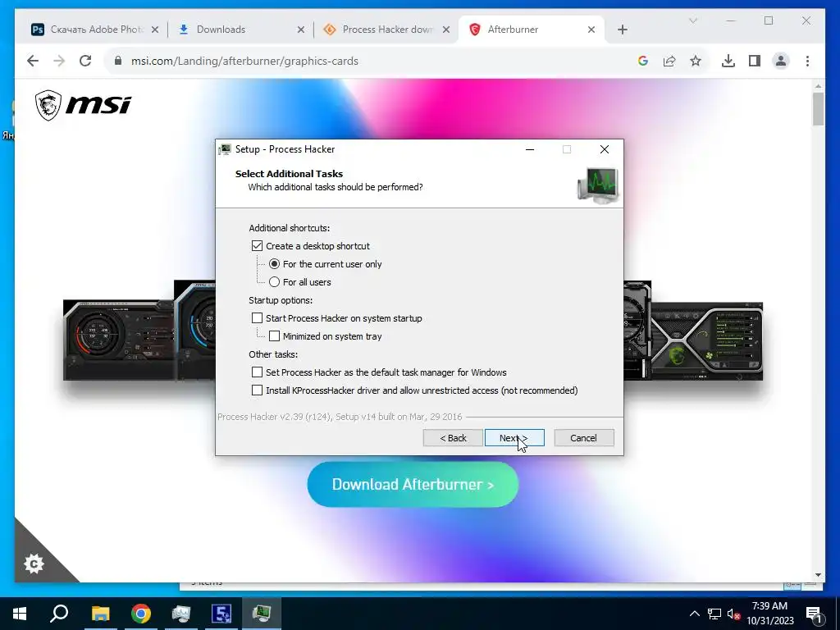Image resolution: width=840 pixels, height=630 pixels.
Task: Close the Afterburner tab
Action: [591, 30]
